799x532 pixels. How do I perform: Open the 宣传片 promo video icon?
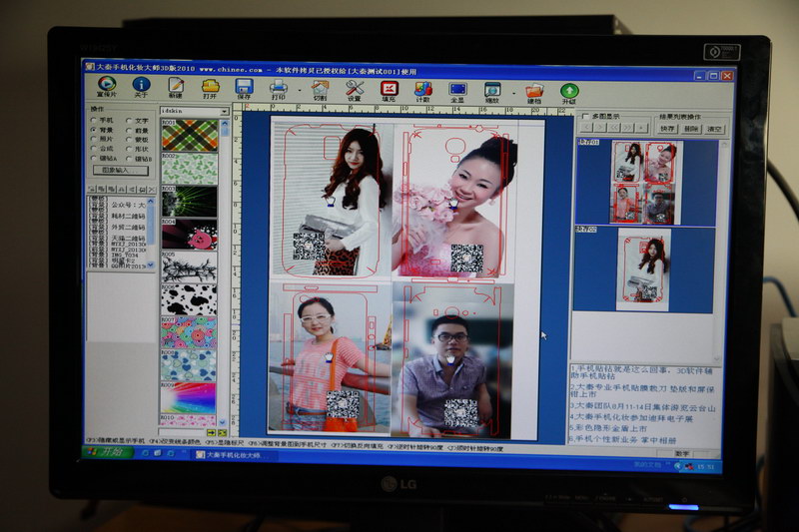click(x=107, y=86)
